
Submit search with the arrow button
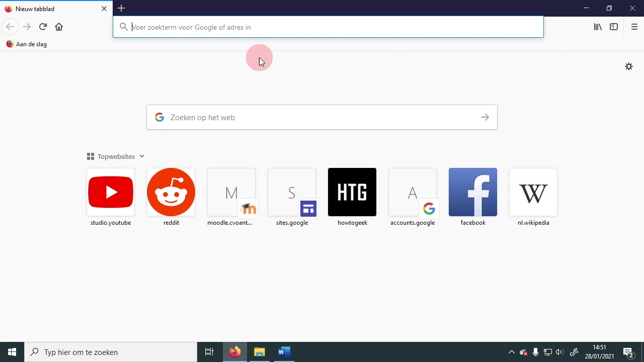pyautogui.click(x=485, y=117)
